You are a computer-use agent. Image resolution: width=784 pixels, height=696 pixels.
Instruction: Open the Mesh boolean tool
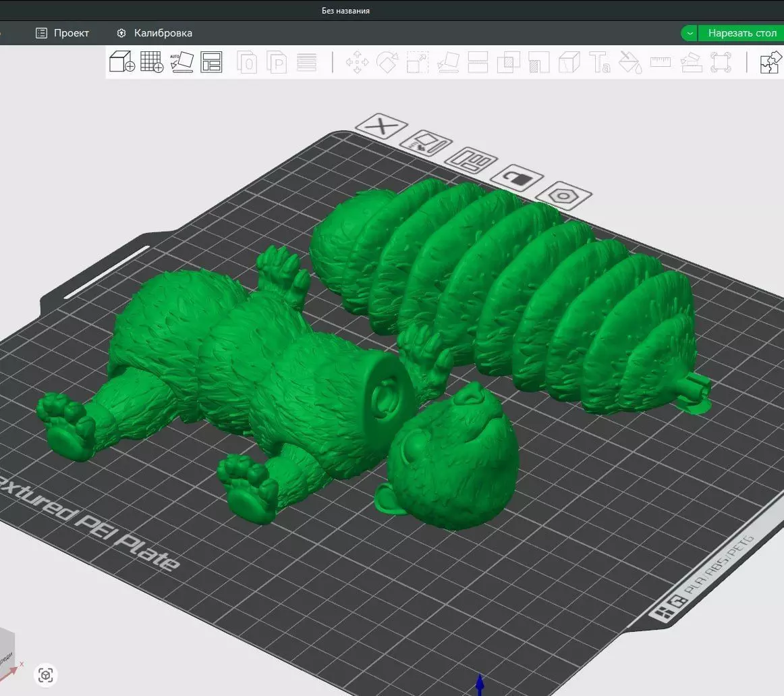[509, 63]
